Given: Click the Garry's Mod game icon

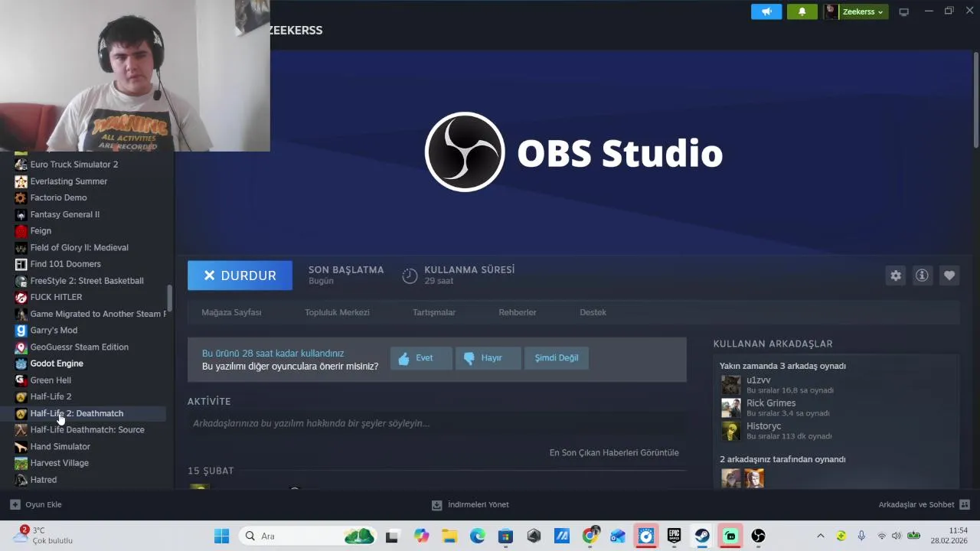Looking at the screenshot, I should pyautogui.click(x=21, y=331).
